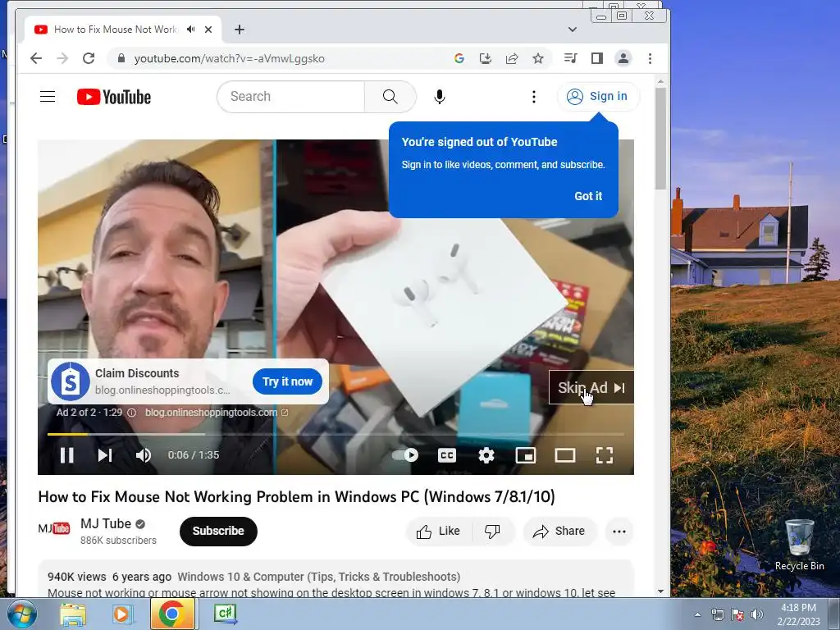Reload the page
This screenshot has height=630, width=840.
tap(89, 58)
